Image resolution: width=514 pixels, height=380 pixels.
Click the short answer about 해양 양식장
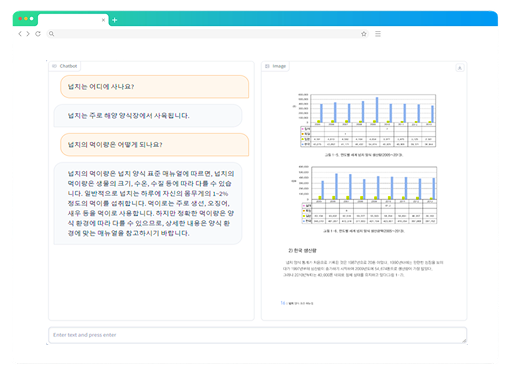pyautogui.click(x=148, y=116)
